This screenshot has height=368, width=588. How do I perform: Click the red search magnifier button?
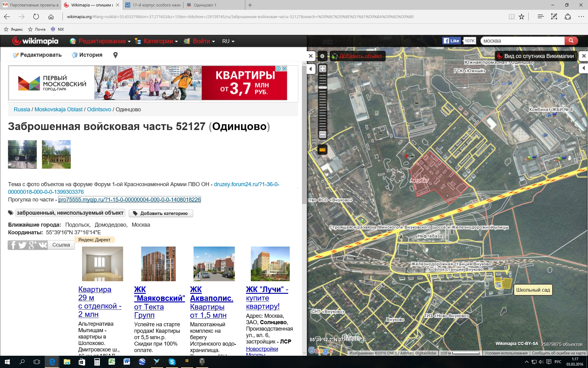pos(571,41)
